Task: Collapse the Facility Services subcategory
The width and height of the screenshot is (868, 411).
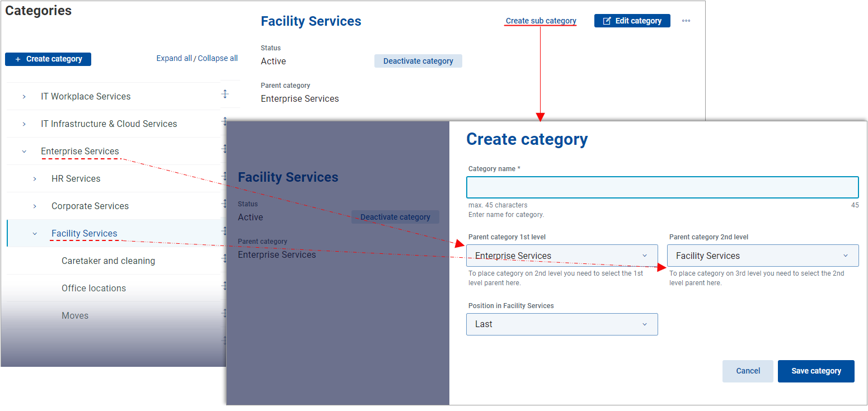Action: 35,234
